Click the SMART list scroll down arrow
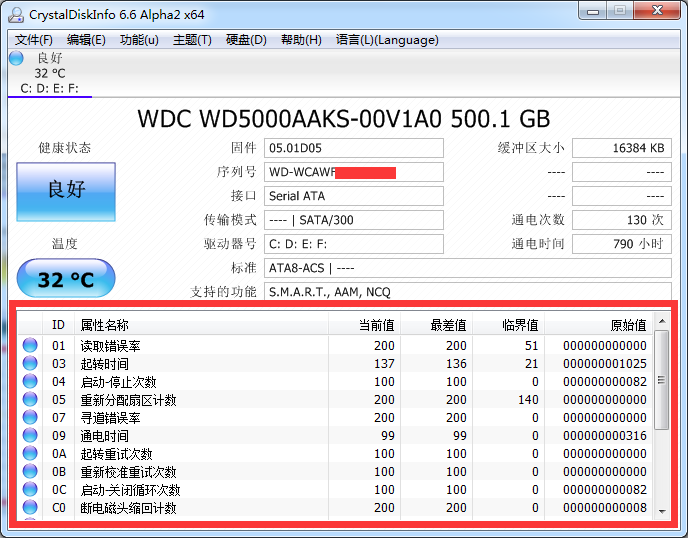Viewport: 688px width, 538px height. (662, 511)
